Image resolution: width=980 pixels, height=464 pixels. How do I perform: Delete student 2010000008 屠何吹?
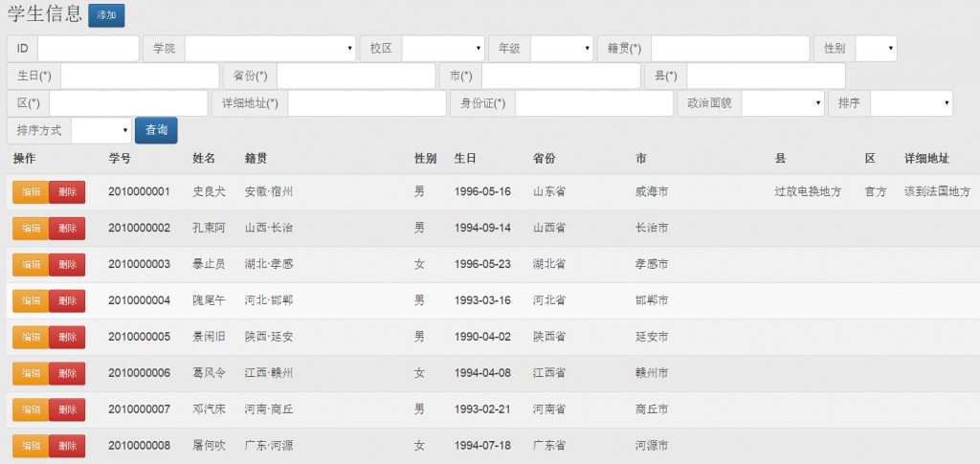67,447
